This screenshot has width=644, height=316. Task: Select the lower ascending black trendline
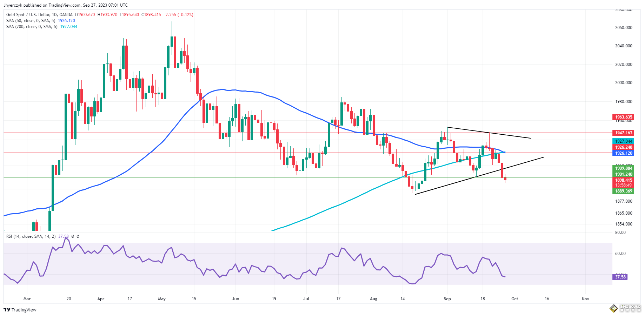[479, 175]
